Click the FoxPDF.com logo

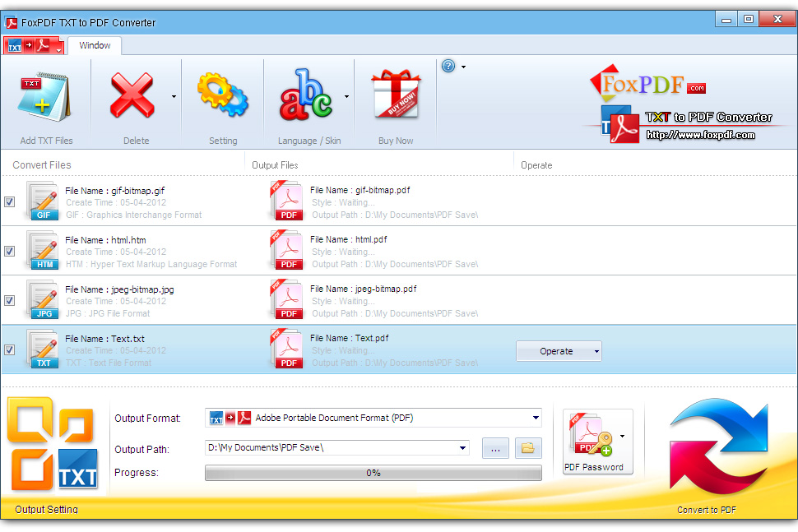point(648,84)
